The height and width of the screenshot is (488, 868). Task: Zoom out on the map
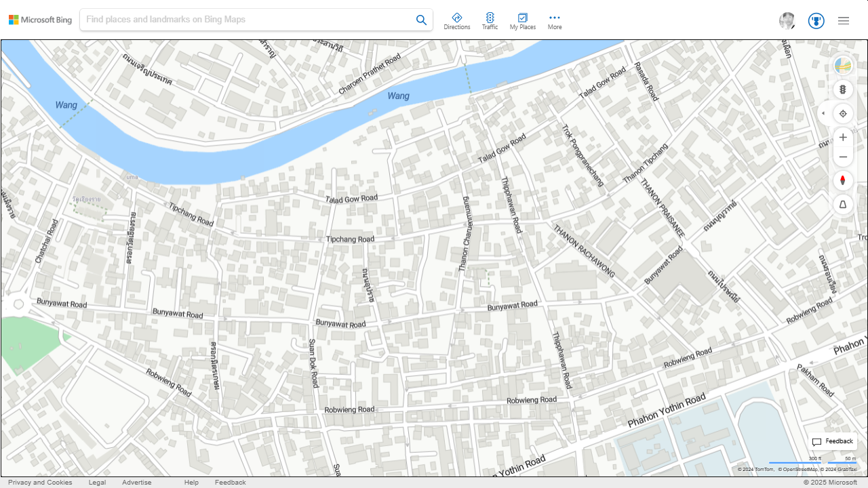tap(843, 157)
